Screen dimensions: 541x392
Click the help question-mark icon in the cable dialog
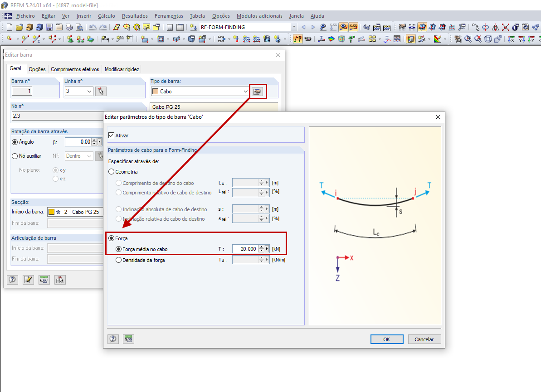pyautogui.click(x=113, y=339)
